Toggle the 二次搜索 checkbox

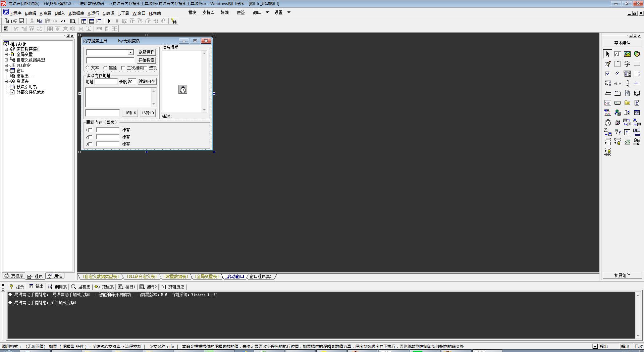(x=123, y=68)
